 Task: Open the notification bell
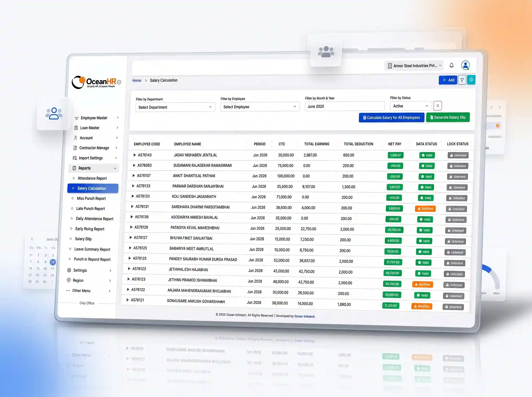(x=452, y=65)
